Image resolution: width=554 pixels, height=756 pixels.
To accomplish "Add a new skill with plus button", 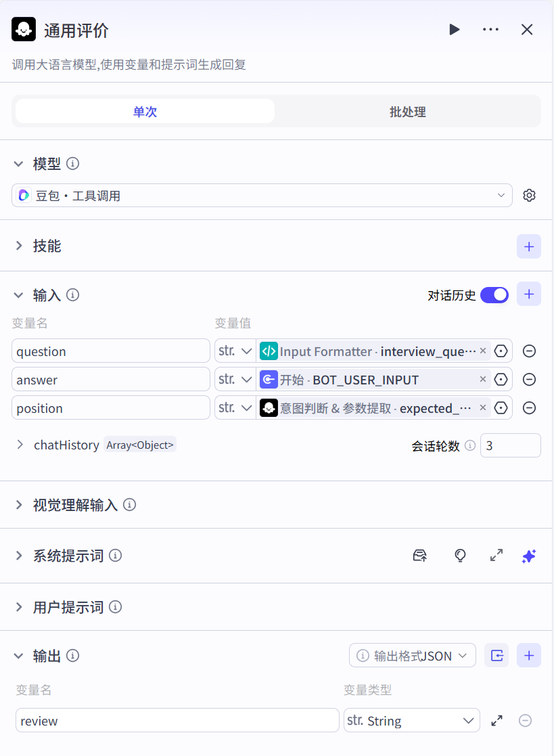I will pyautogui.click(x=528, y=246).
